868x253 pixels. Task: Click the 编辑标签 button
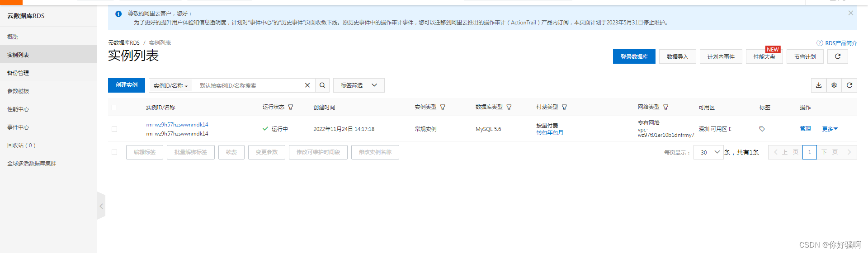(145, 152)
